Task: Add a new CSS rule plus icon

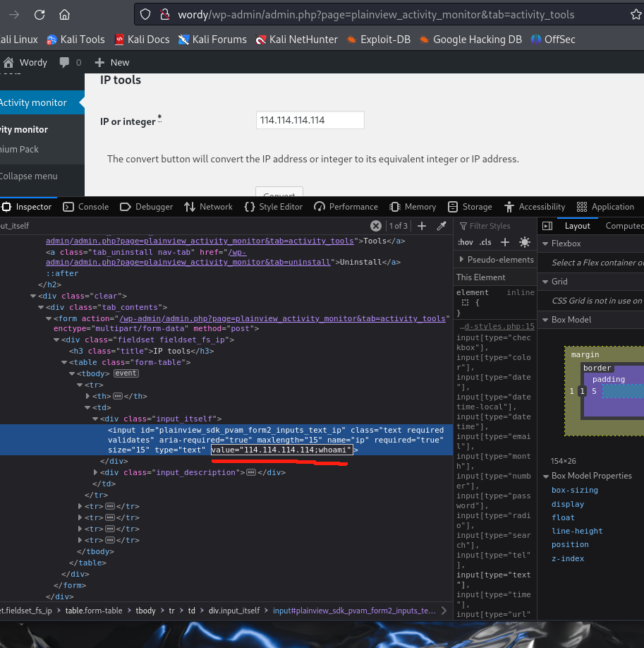Action: (505, 242)
